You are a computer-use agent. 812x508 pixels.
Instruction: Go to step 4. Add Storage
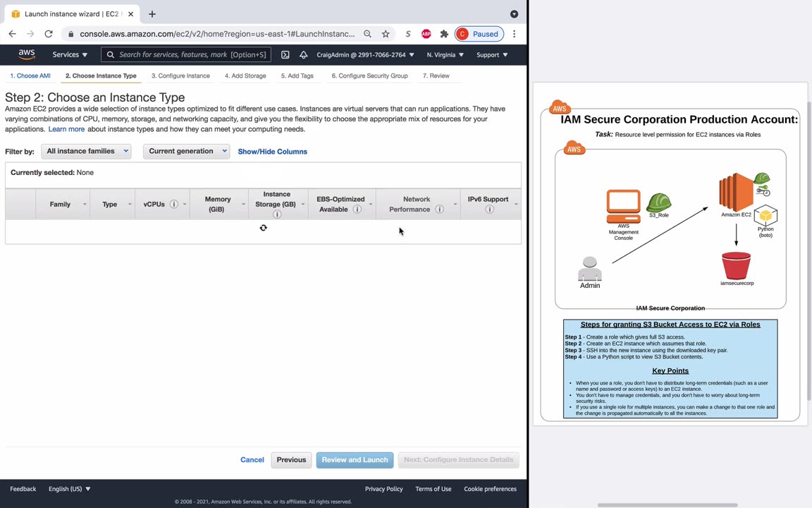[245, 75]
